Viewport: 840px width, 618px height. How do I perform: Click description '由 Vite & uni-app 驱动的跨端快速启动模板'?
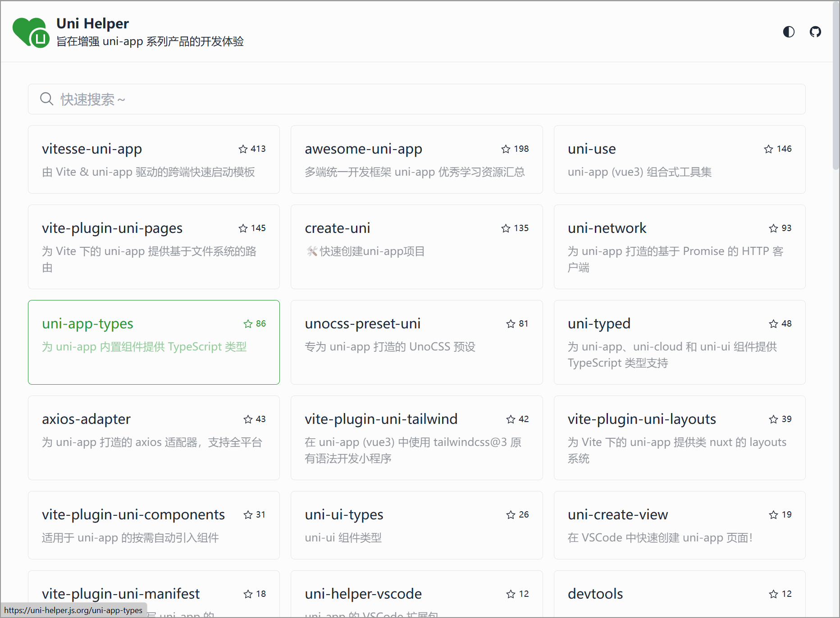148,172
